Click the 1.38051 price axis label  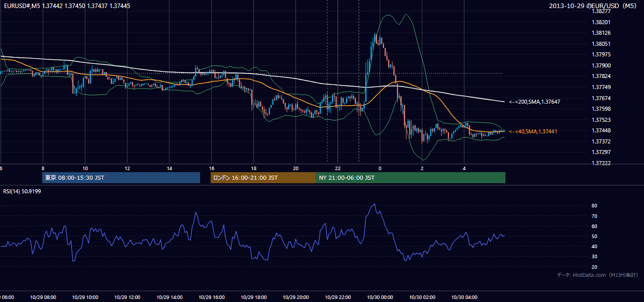pos(602,44)
